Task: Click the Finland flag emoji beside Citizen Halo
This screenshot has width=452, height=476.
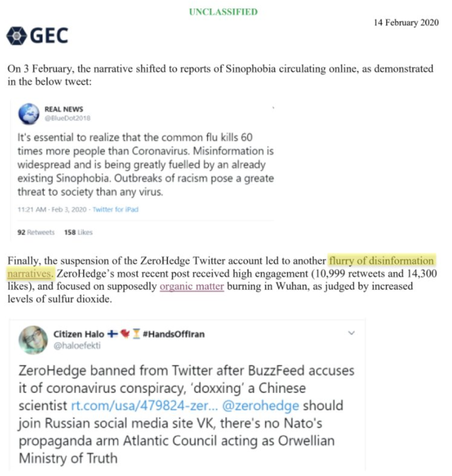Action: tap(112, 334)
